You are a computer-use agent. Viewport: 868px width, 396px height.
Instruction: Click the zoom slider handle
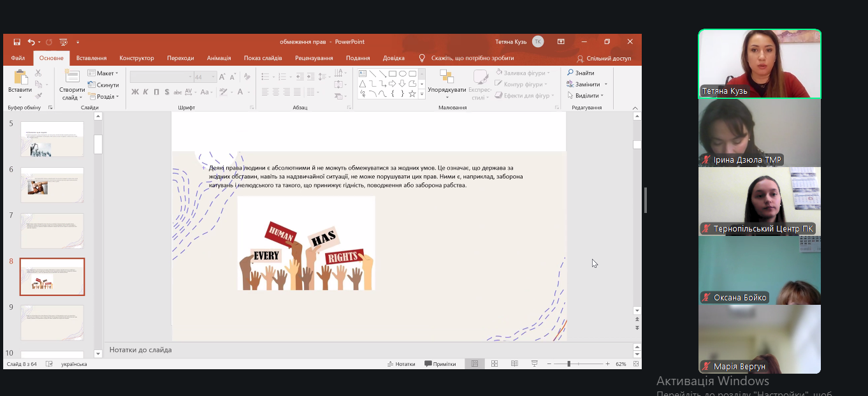(x=568, y=364)
